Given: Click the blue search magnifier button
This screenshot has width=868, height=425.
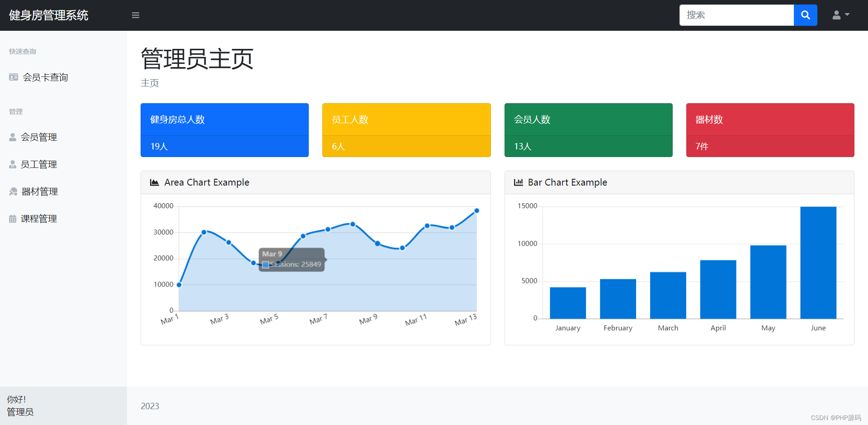Looking at the screenshot, I should tap(805, 15).
